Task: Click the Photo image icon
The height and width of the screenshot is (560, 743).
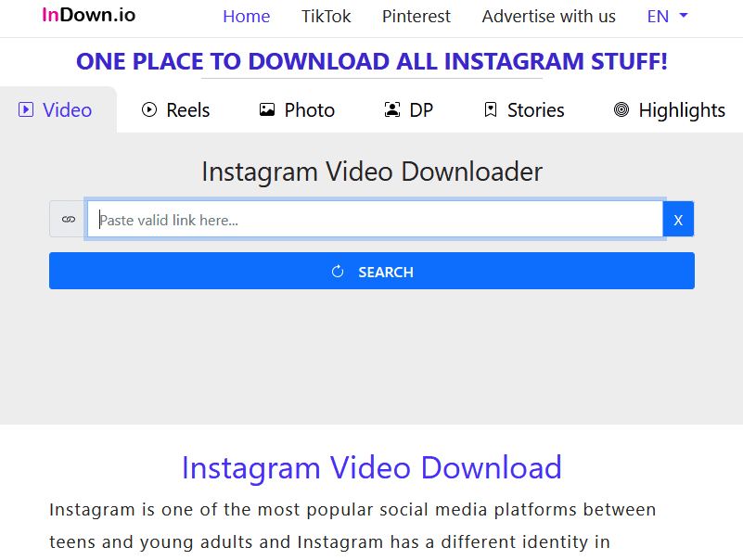Action: pos(267,110)
